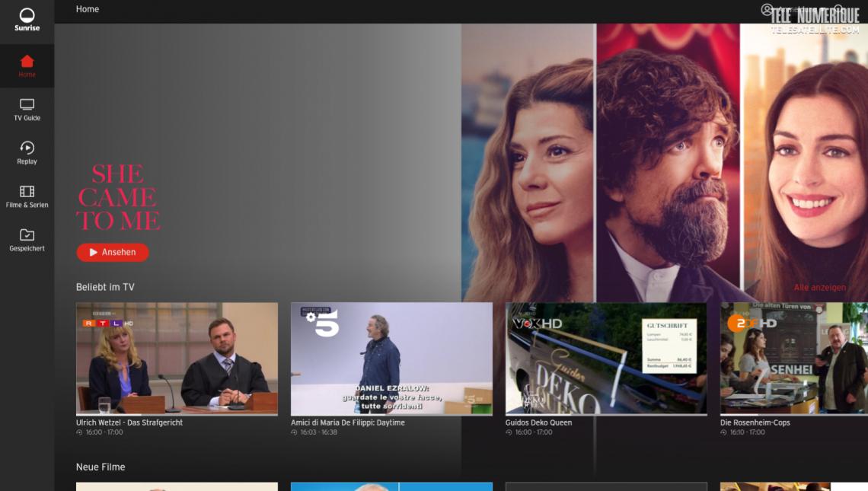
Task: Open the TV Guide
Action: click(27, 110)
